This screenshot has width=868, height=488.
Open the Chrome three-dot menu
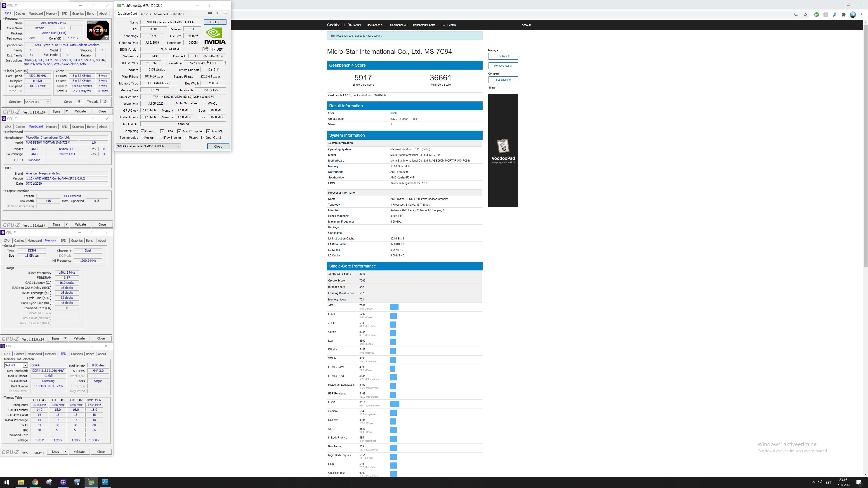click(x=862, y=14)
